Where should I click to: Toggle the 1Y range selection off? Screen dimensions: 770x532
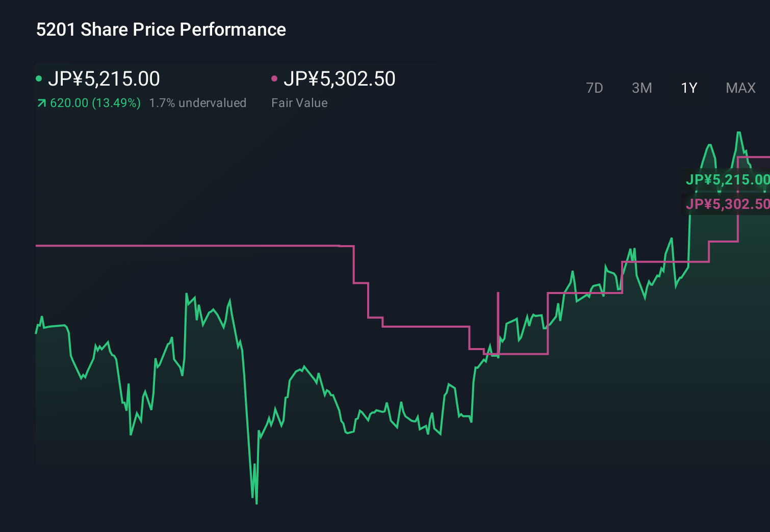pyautogui.click(x=688, y=88)
